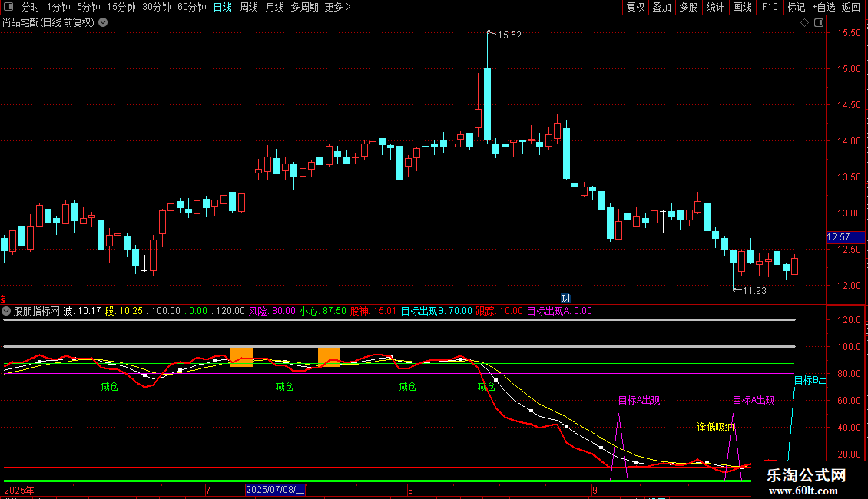Open dropdown beside 尚品宅配(日线.前复权) title
Image resolution: width=868 pixels, height=499 pixels.
(x=103, y=23)
